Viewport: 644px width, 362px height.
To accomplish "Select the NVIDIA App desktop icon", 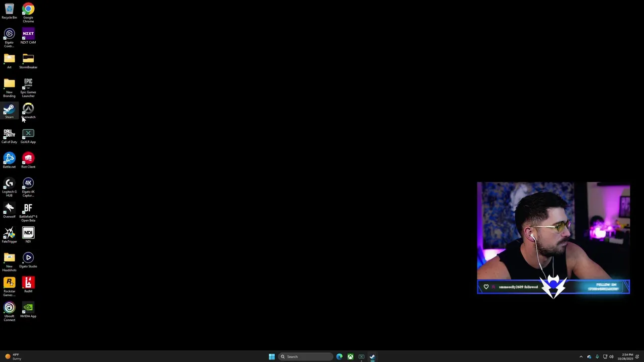I will click(x=28, y=310).
